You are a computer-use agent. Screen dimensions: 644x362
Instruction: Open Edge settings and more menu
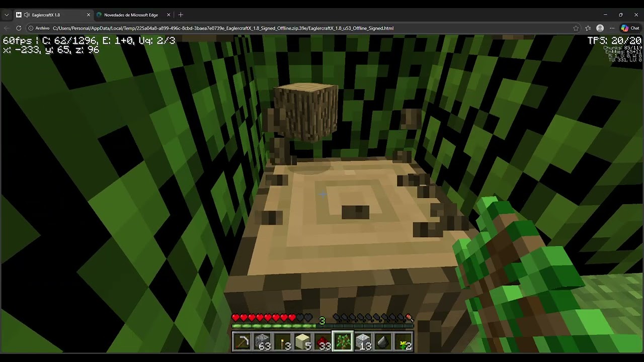pos(612,28)
